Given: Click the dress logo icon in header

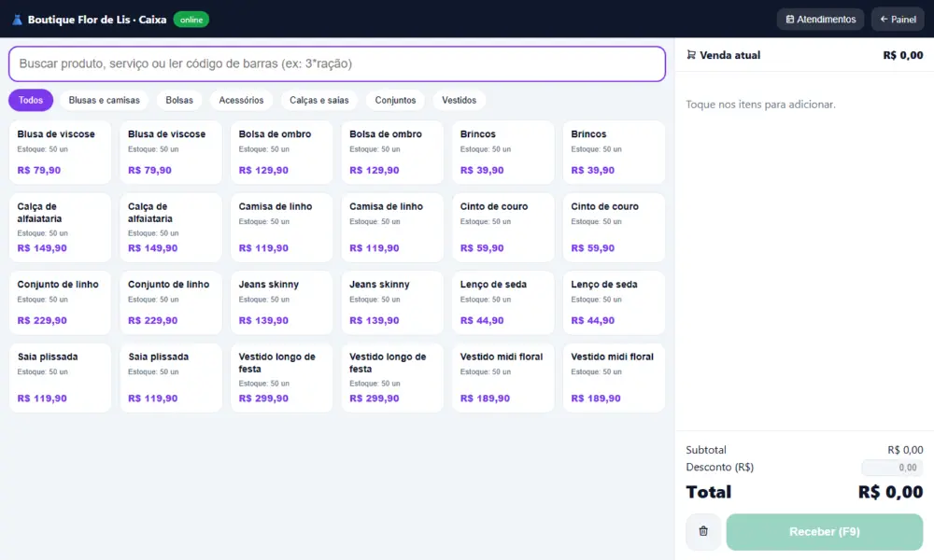Looking at the screenshot, I should (17, 20).
